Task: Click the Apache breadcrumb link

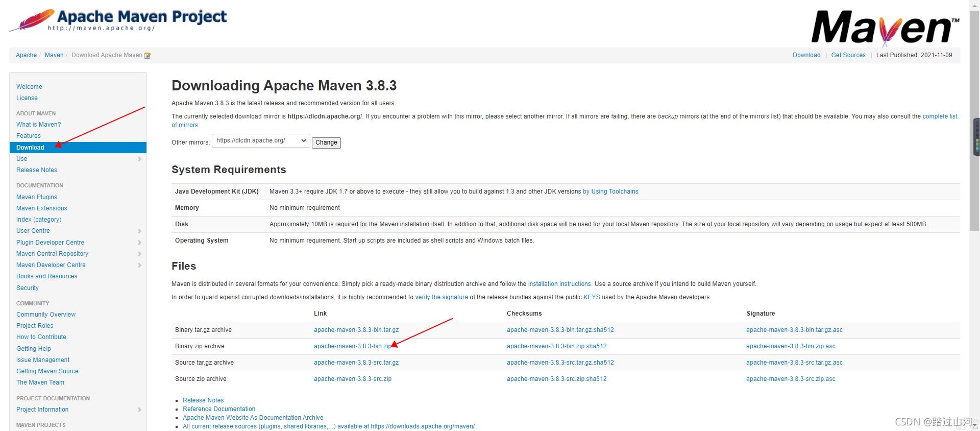Action: click(26, 55)
